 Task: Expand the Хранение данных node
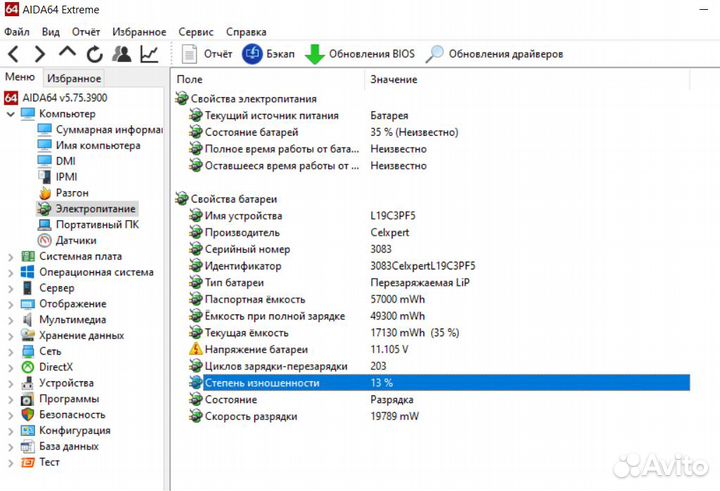pos(11,336)
